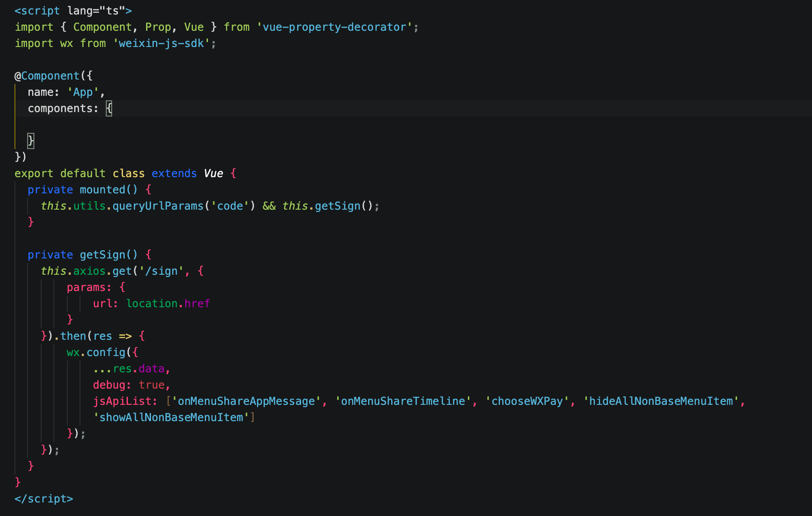Place cursor at highlighted brace after components:
Screen dimensions: 812x516
point(109,108)
